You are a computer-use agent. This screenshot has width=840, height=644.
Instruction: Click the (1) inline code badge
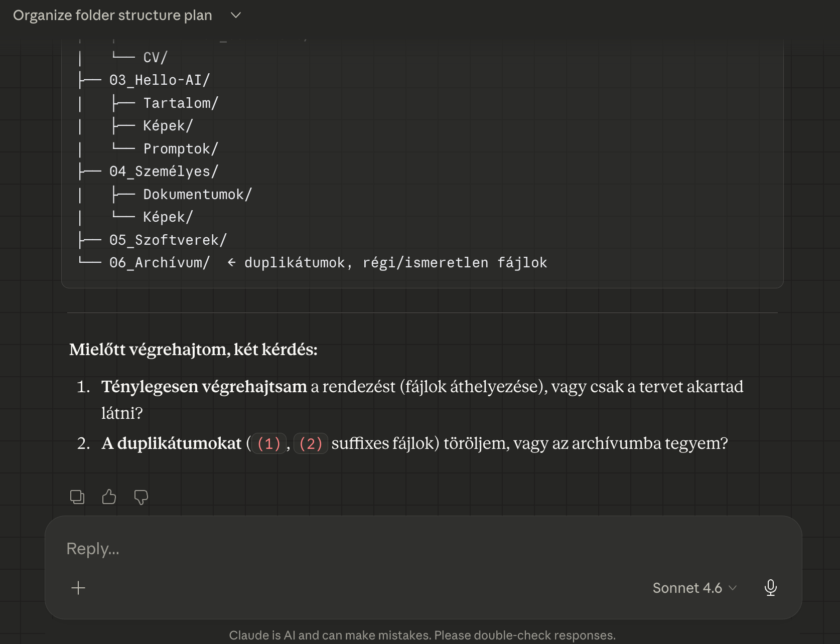click(268, 444)
